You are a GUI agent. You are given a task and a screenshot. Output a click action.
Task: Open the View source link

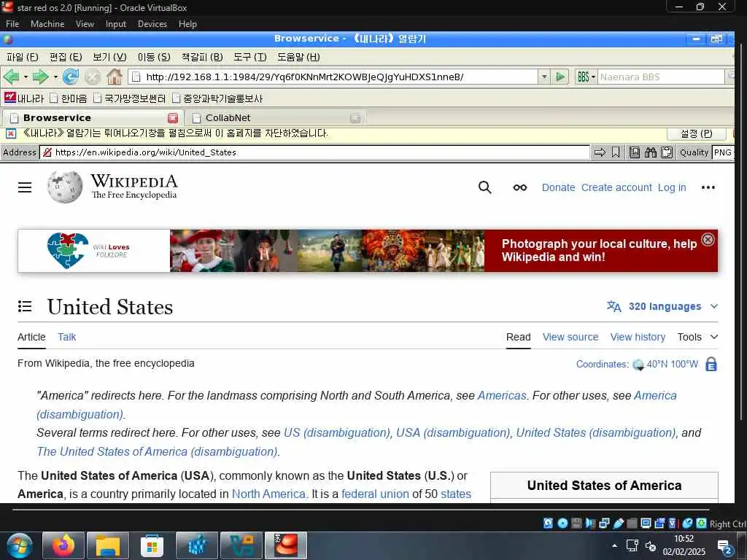tap(570, 337)
